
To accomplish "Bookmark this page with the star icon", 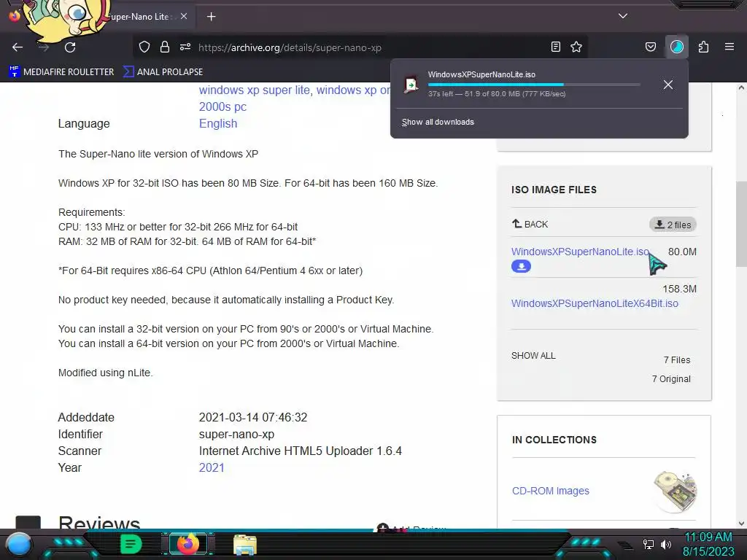I will point(576,47).
